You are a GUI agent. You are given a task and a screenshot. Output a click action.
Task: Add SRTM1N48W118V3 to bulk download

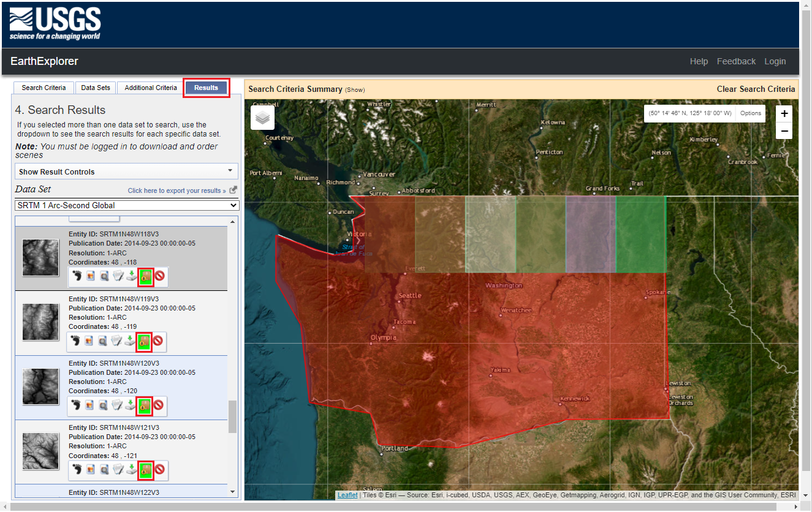pos(145,277)
